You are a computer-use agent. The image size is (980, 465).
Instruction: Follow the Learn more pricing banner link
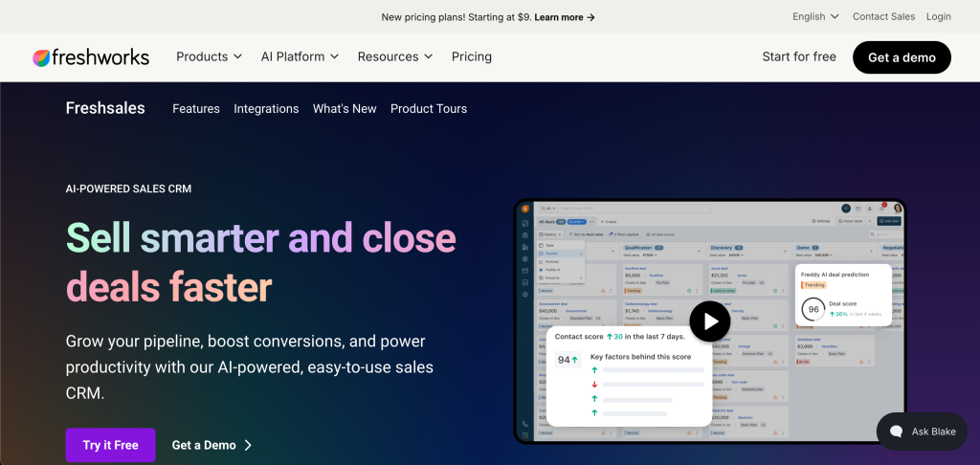[565, 17]
